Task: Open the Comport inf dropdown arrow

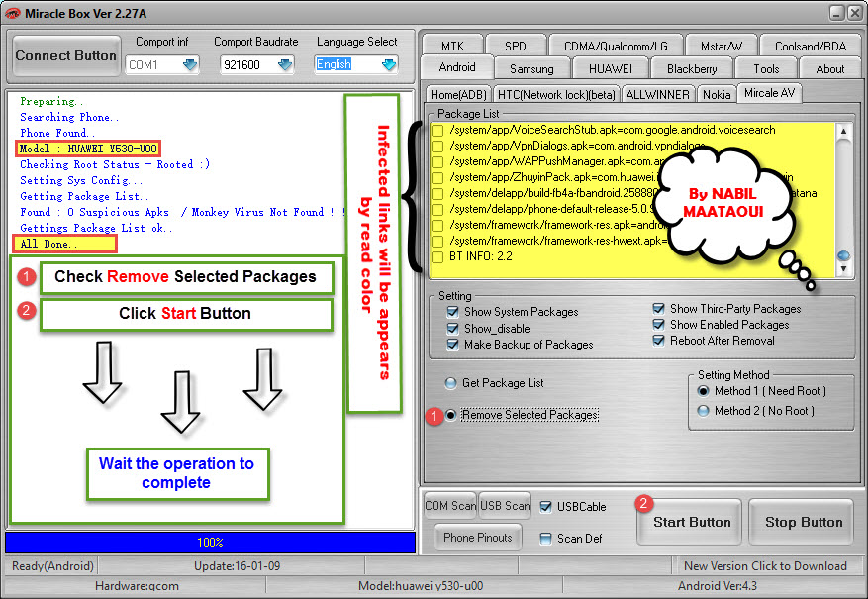Action: pos(190,65)
